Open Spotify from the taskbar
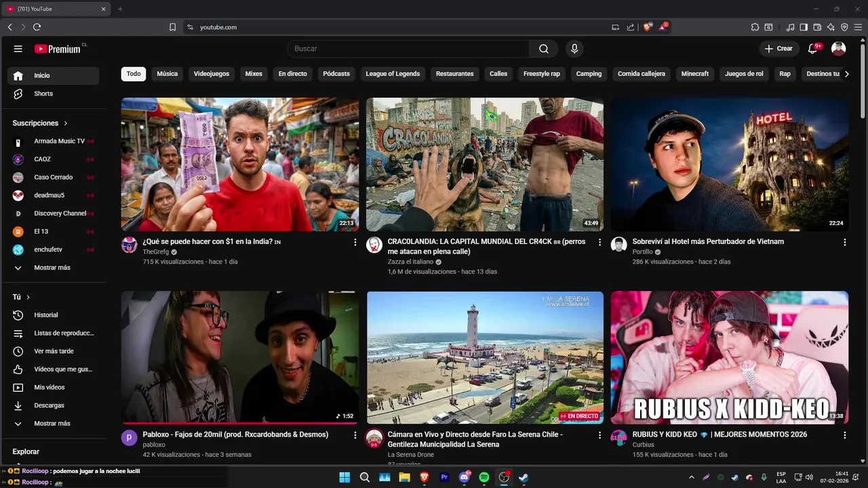868x488 pixels. tap(484, 477)
